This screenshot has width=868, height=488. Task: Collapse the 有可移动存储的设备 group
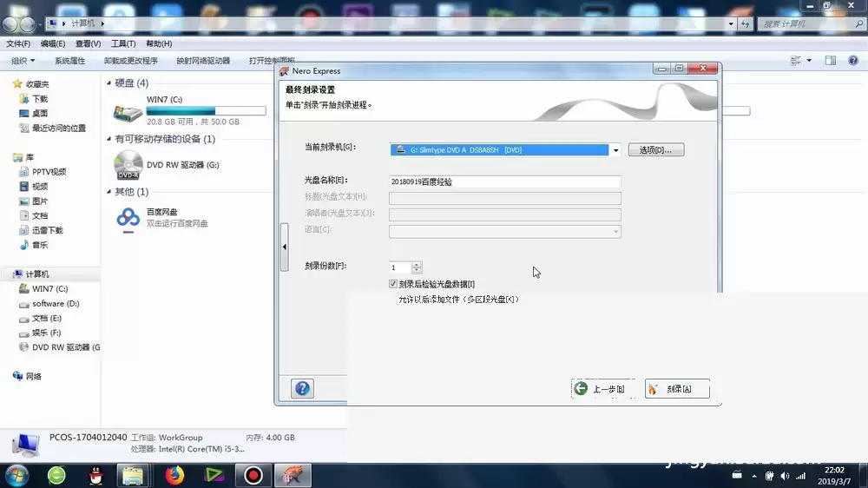[108, 138]
